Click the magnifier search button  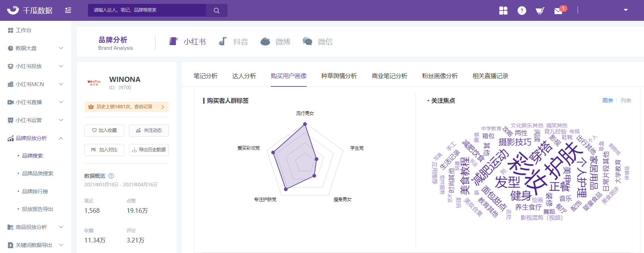(217, 10)
